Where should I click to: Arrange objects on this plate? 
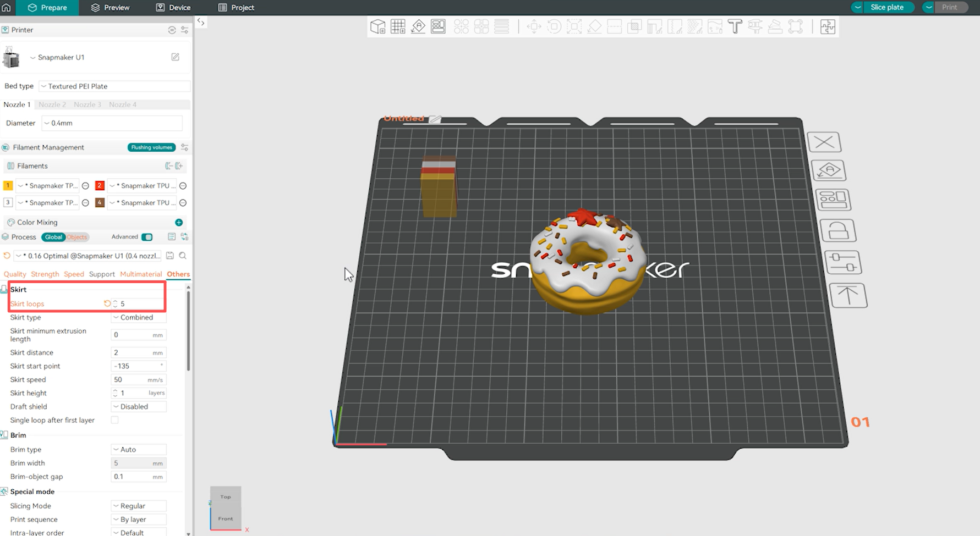click(x=833, y=200)
